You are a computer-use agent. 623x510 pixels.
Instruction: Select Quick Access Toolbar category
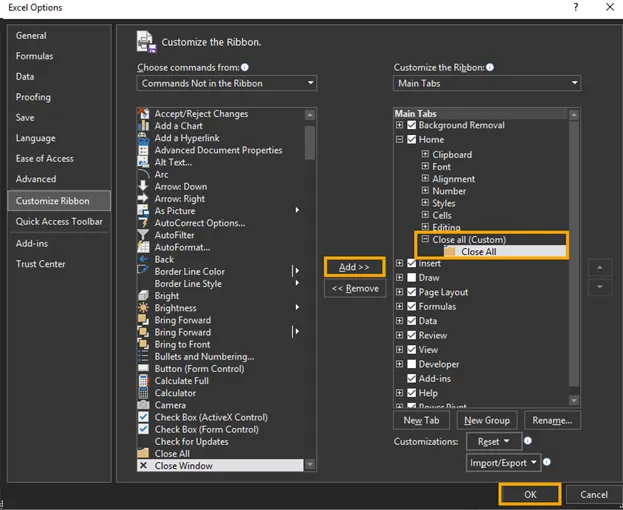(x=59, y=221)
